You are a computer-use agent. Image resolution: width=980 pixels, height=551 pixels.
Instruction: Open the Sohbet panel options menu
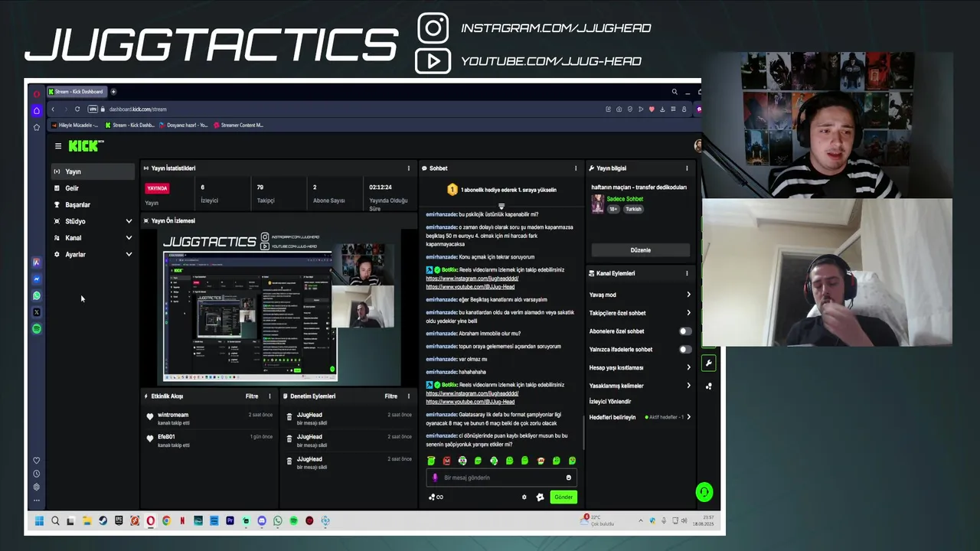(576, 168)
